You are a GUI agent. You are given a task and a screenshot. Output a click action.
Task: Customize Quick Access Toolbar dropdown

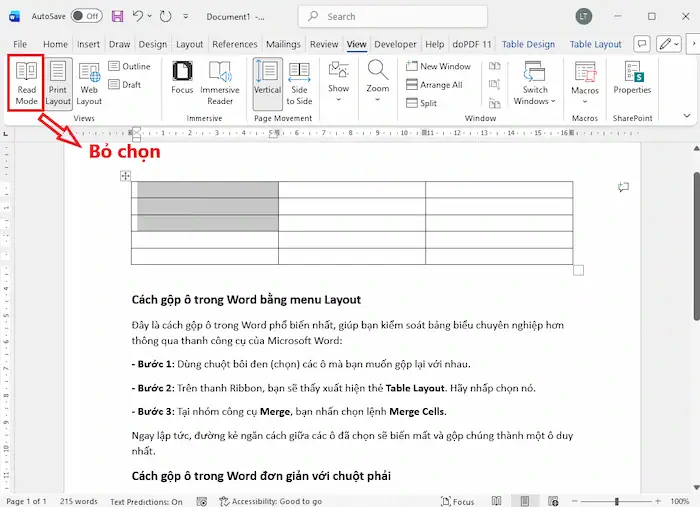(x=186, y=17)
